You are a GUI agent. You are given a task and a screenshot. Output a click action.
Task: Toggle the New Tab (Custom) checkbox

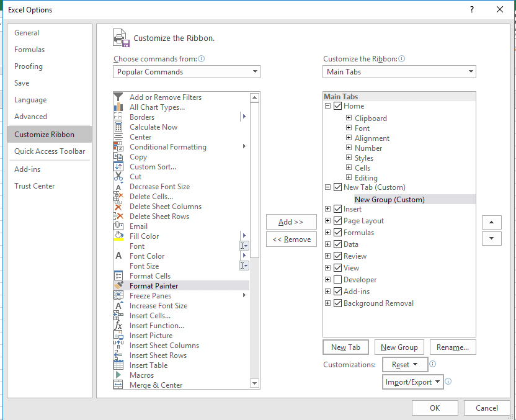click(x=337, y=187)
